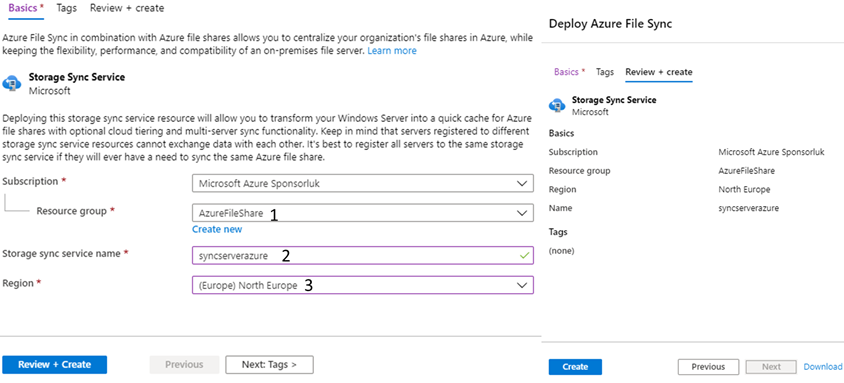Click the Learn more link
The width and height of the screenshot is (844, 383).
pyautogui.click(x=392, y=51)
